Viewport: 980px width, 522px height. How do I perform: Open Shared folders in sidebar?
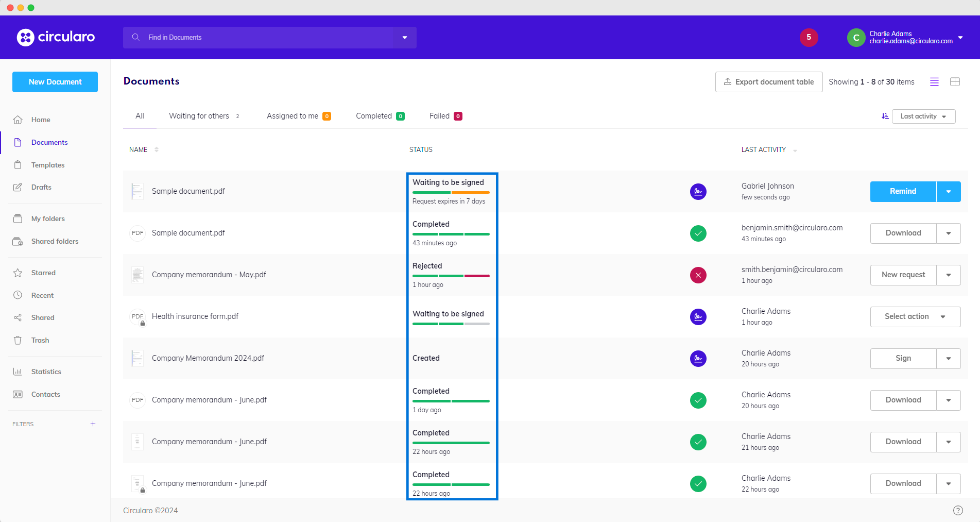click(x=55, y=241)
